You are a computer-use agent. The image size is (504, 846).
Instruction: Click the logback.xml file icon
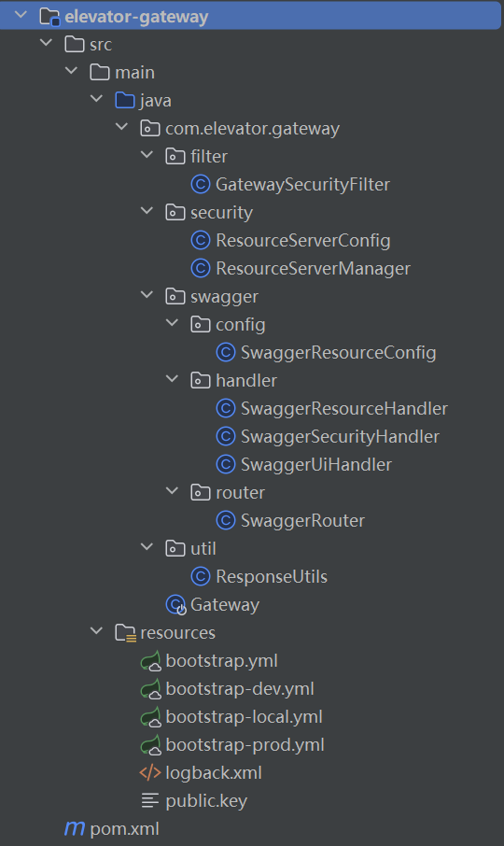[150, 772]
